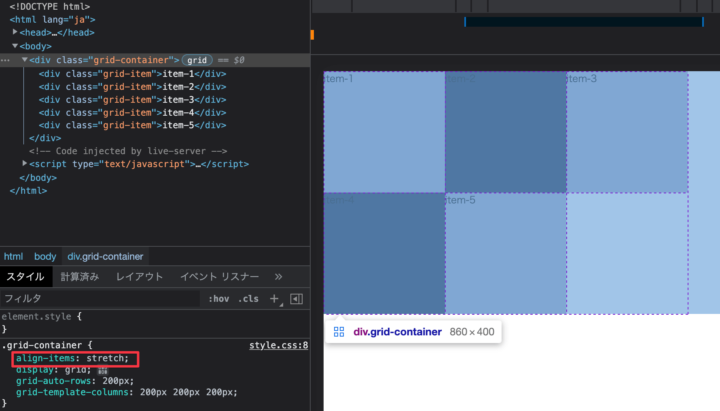The width and height of the screenshot is (720, 411).
Task: Click the item-5 grid cell in preview
Action: [506, 253]
